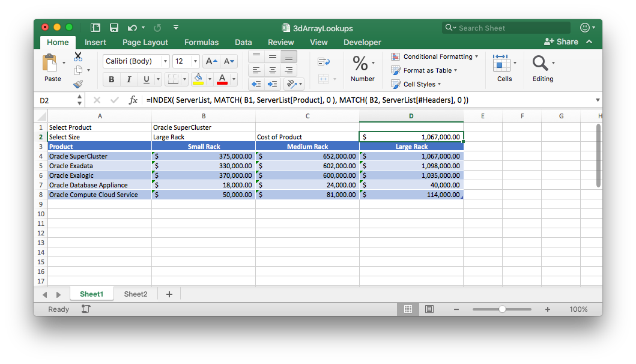The width and height of the screenshot is (636, 364).
Task: Select cell containing Oracle Exadata
Action: 99,166
